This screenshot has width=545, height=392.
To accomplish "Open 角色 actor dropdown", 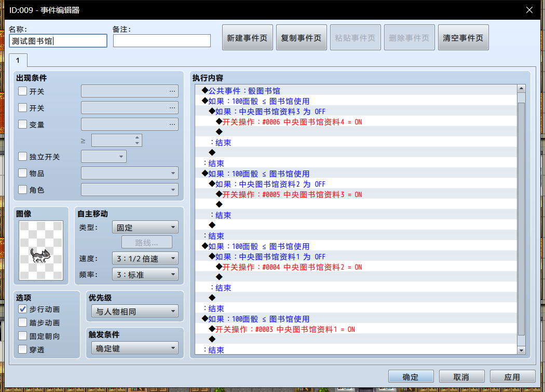I will point(130,190).
